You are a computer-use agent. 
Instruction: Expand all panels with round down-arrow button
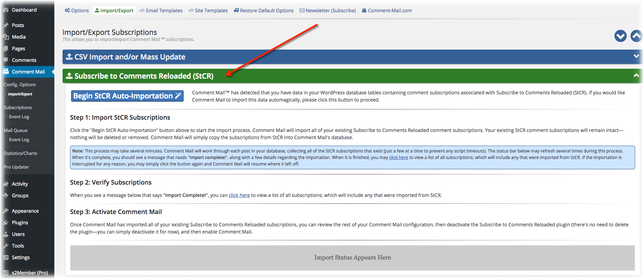[x=620, y=36]
